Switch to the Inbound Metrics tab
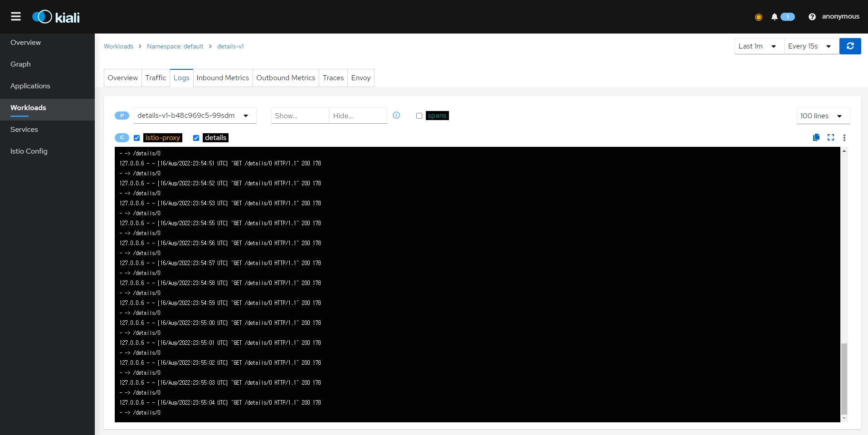This screenshot has width=868, height=435. (x=223, y=78)
